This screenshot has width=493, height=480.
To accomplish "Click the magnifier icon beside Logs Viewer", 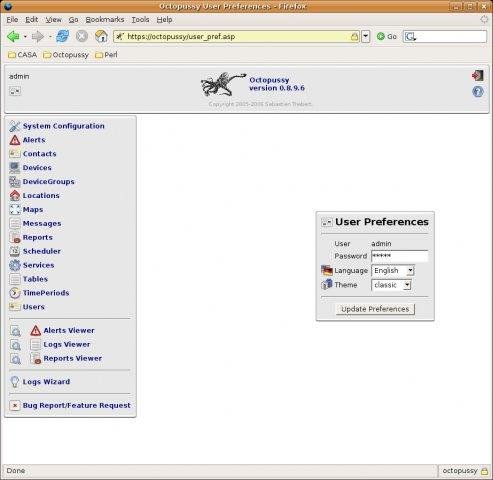I will tap(15, 345).
